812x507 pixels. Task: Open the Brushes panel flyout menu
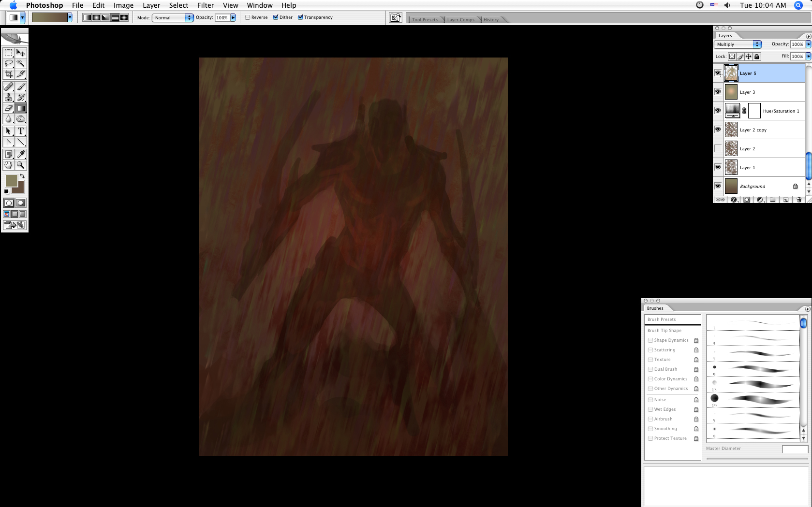tap(807, 309)
